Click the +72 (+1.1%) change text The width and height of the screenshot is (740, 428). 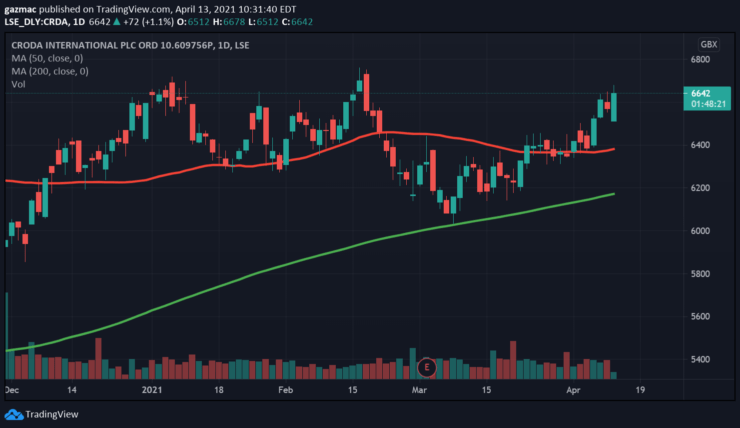point(148,22)
